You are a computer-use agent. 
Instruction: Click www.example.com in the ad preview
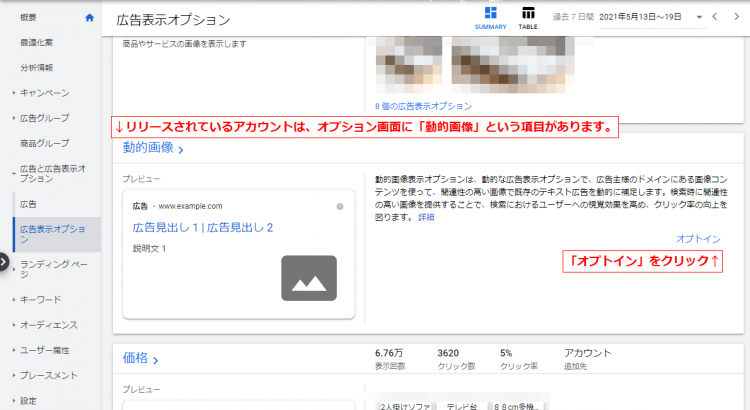click(190, 206)
